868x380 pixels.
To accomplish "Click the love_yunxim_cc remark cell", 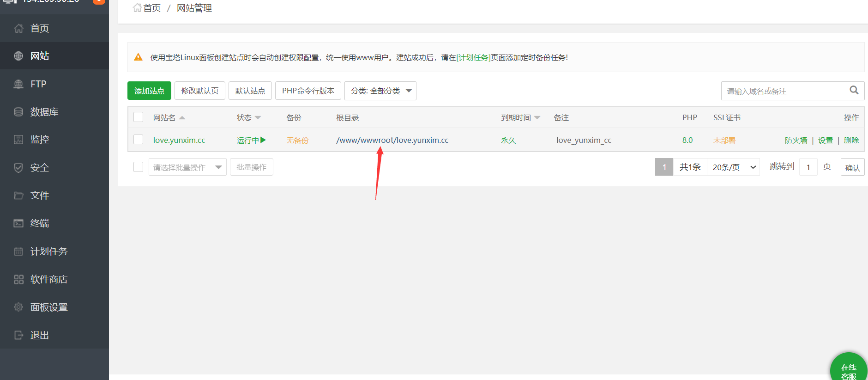I will coord(584,140).
